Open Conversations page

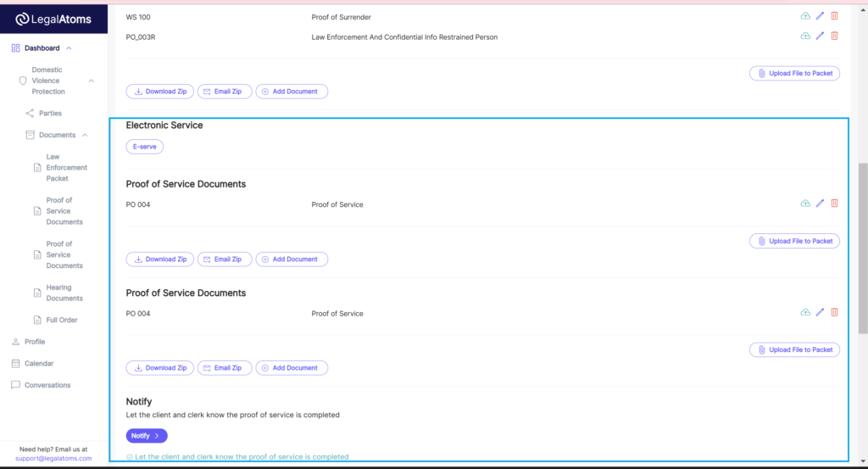(x=47, y=385)
